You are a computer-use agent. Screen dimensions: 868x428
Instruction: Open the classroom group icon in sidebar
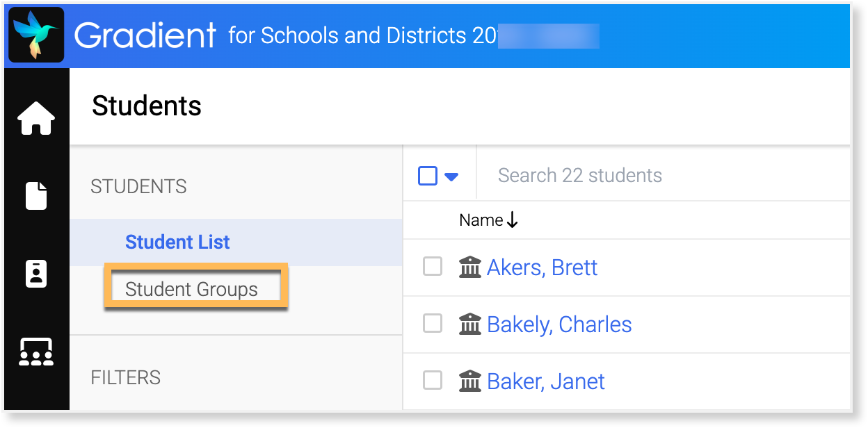36,352
